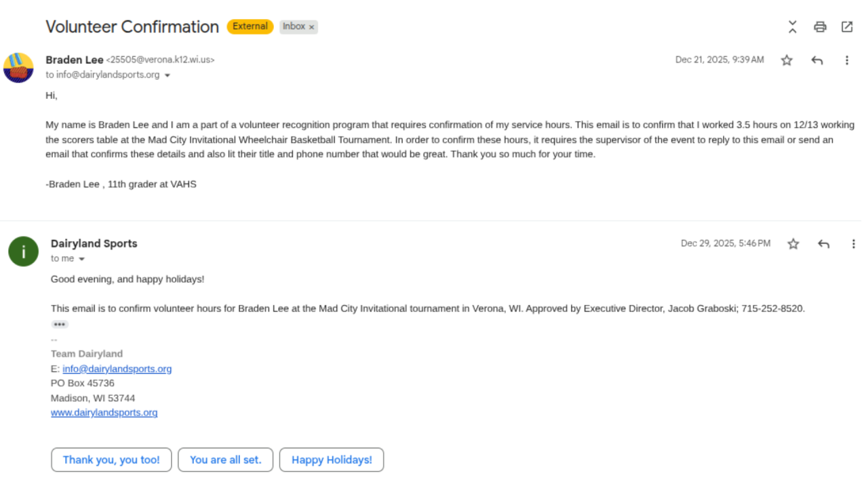Send the 'Thank you, you too!' smart reply
The height and width of the screenshot is (488, 868).
(x=111, y=460)
